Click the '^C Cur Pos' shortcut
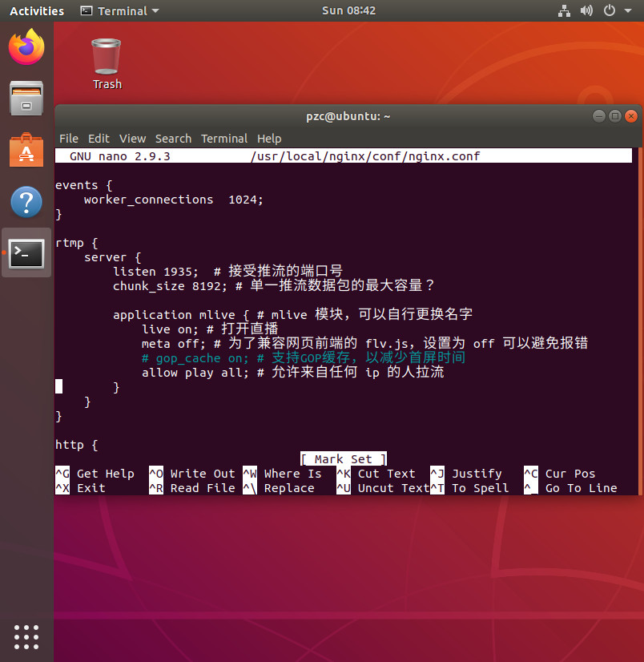The height and width of the screenshot is (662, 644). [560, 474]
